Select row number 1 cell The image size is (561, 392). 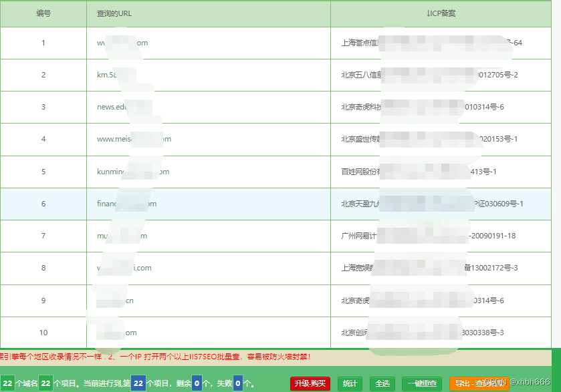(43, 43)
